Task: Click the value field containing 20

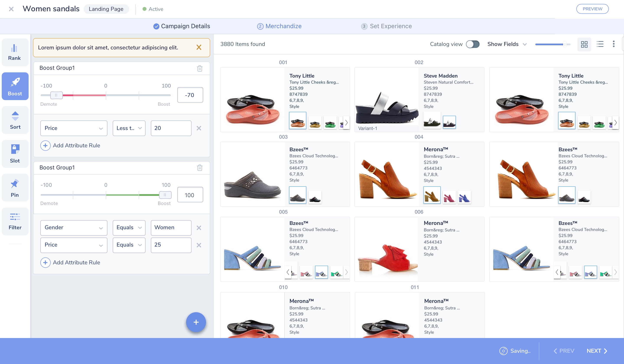Action: (x=171, y=128)
